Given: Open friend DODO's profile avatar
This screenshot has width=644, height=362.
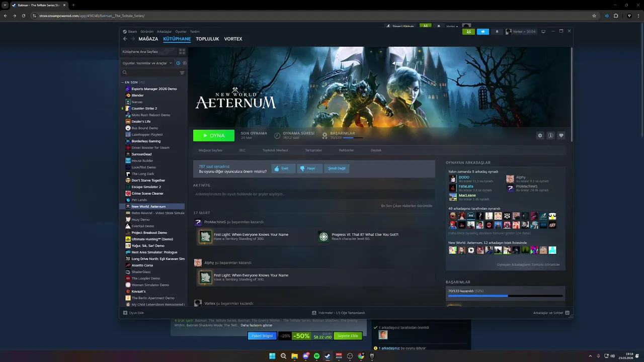Looking at the screenshot, I should 453,178.
